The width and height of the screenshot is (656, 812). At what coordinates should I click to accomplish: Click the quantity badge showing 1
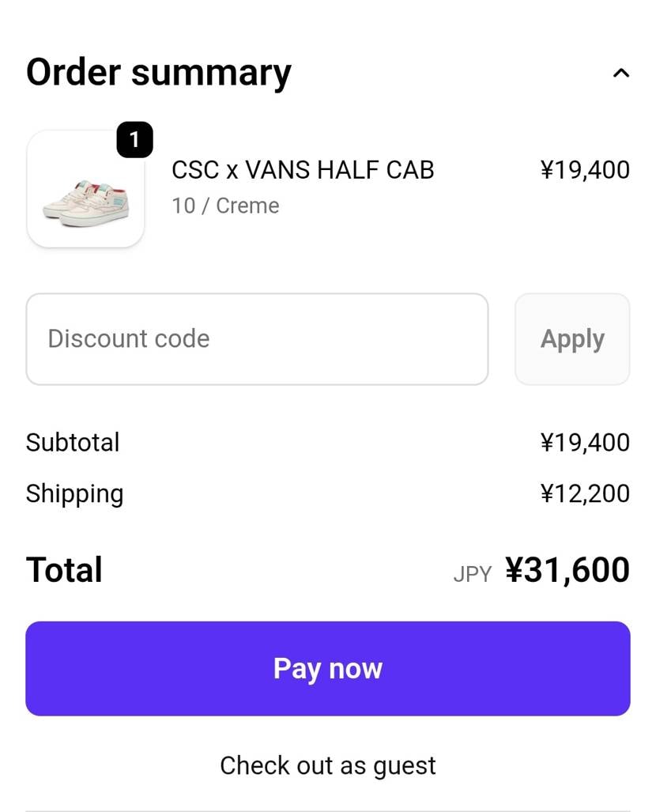point(134,141)
